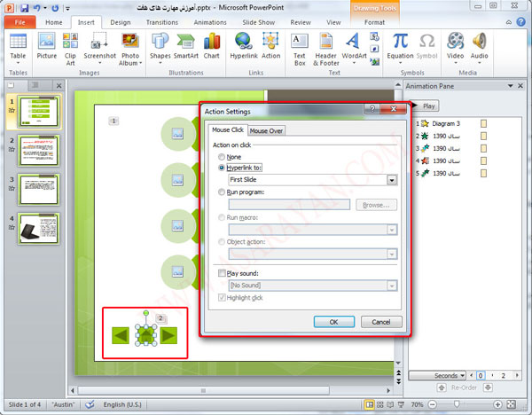
Task: Select the None radio button
Action: pyautogui.click(x=222, y=157)
